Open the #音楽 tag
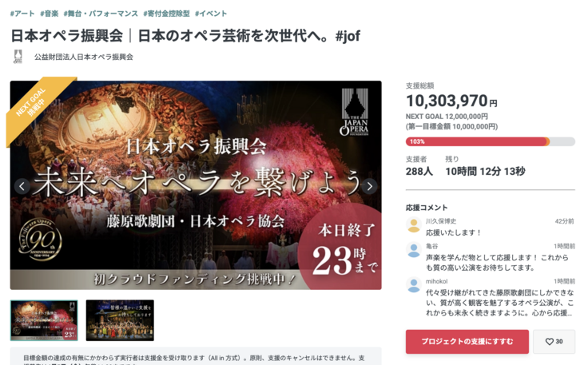 point(49,14)
